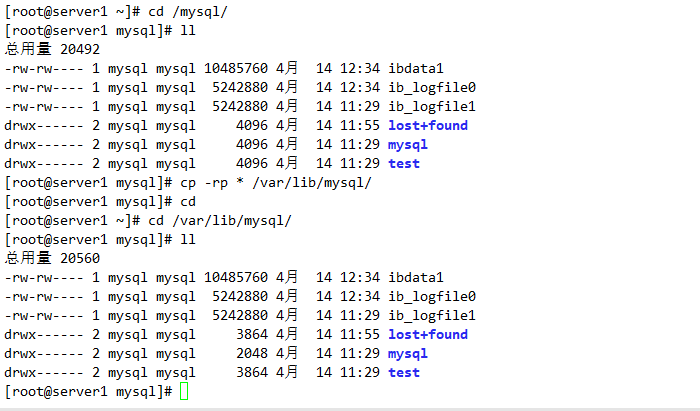Click the blue mysql directory sized 4096

[x=407, y=144]
